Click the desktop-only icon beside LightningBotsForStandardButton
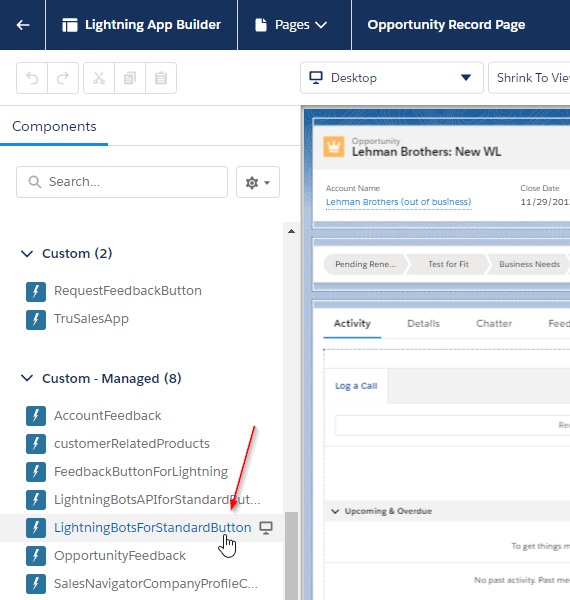This screenshot has width=570, height=600. coord(266,528)
